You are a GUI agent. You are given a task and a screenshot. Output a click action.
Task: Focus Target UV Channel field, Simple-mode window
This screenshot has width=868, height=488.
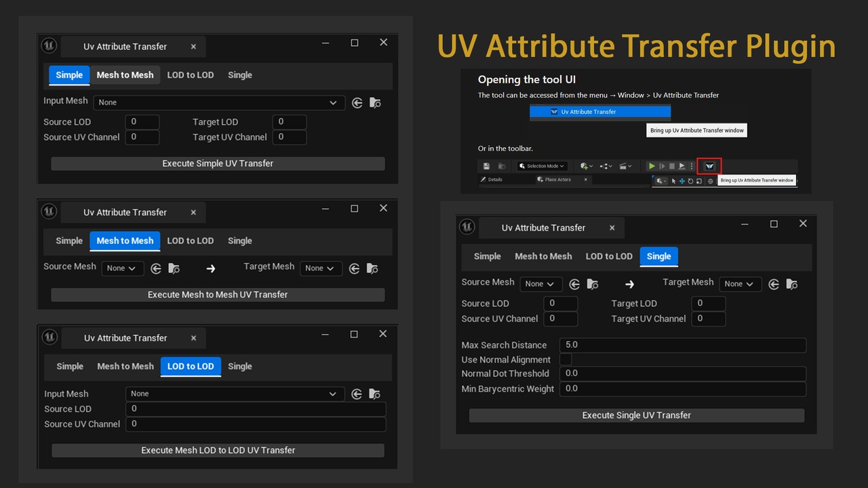click(290, 137)
